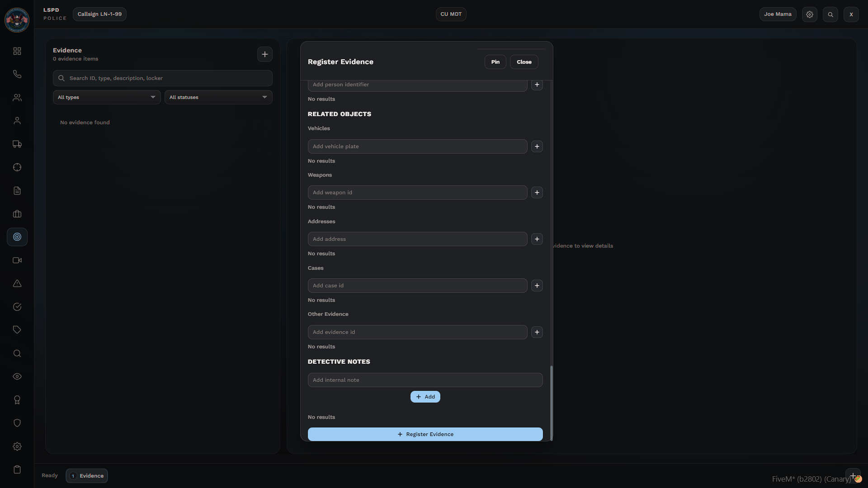Open the camera sidebar icon
Viewport: 868px width, 488px height.
(x=17, y=260)
